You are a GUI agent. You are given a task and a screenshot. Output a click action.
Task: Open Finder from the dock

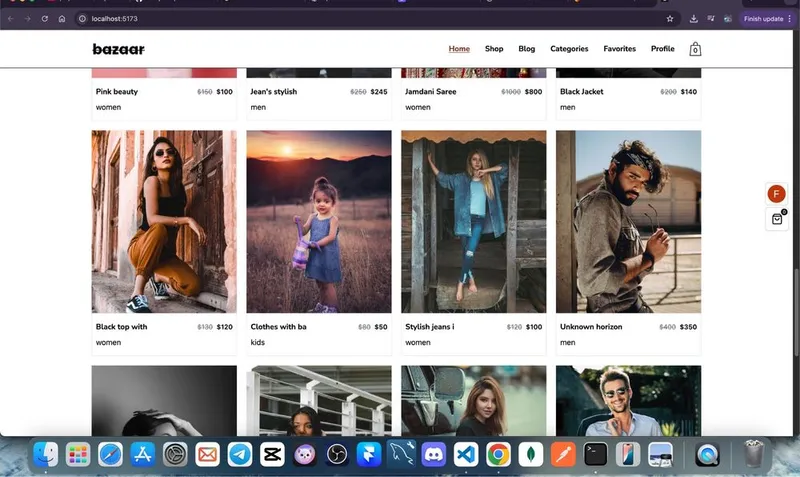pyautogui.click(x=45, y=454)
